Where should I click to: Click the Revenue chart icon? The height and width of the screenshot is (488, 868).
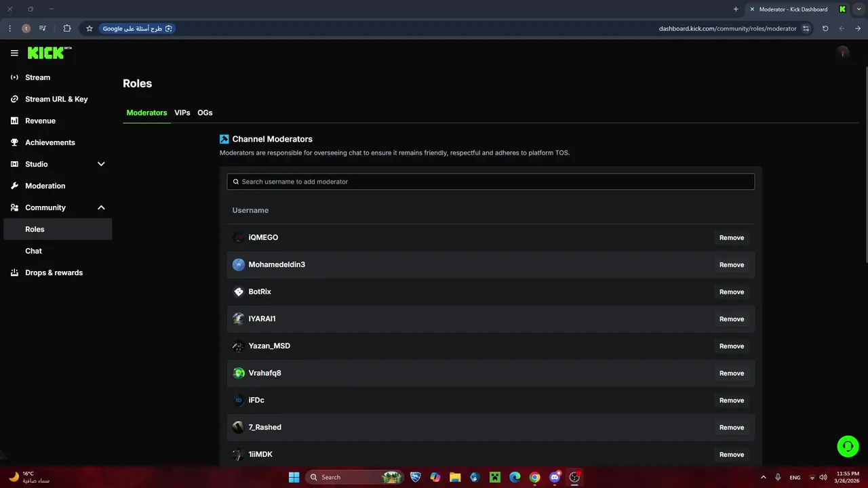click(14, 121)
